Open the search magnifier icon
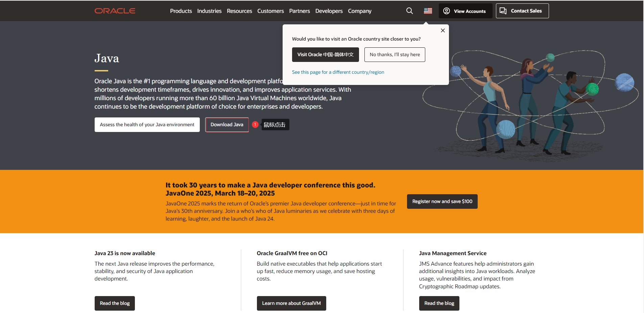644x313 pixels. pyautogui.click(x=409, y=11)
